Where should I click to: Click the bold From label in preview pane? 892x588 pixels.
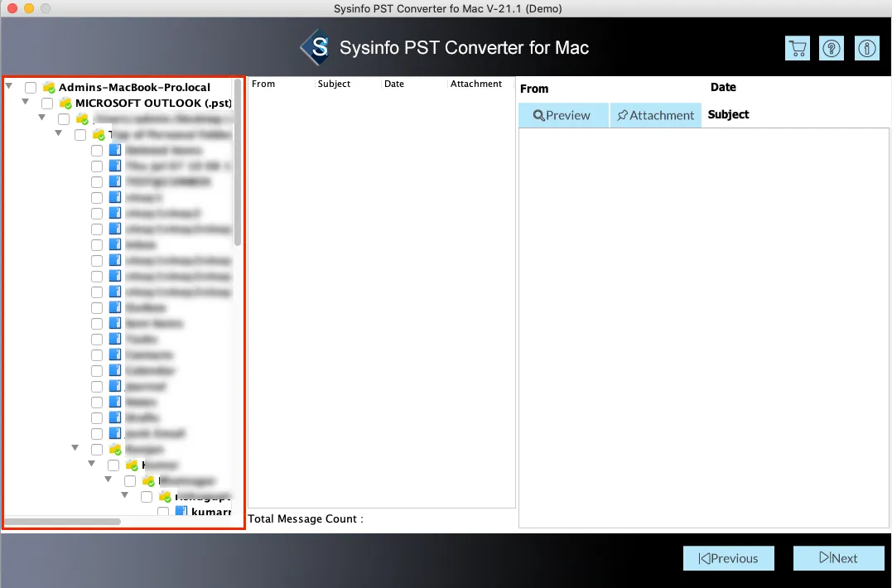(534, 89)
